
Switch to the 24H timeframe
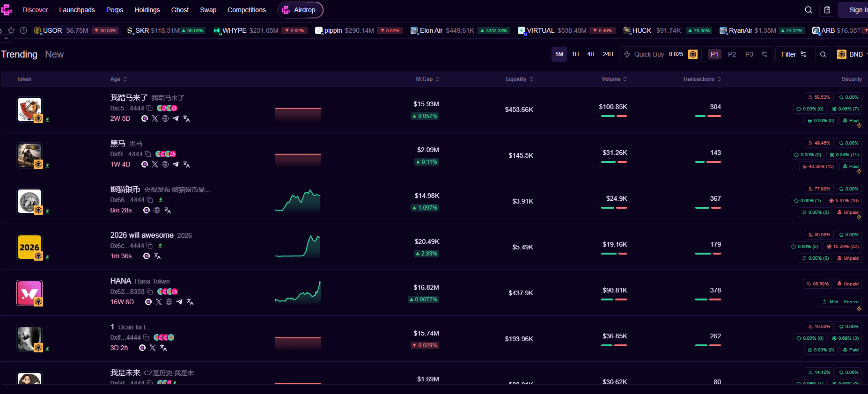point(608,54)
